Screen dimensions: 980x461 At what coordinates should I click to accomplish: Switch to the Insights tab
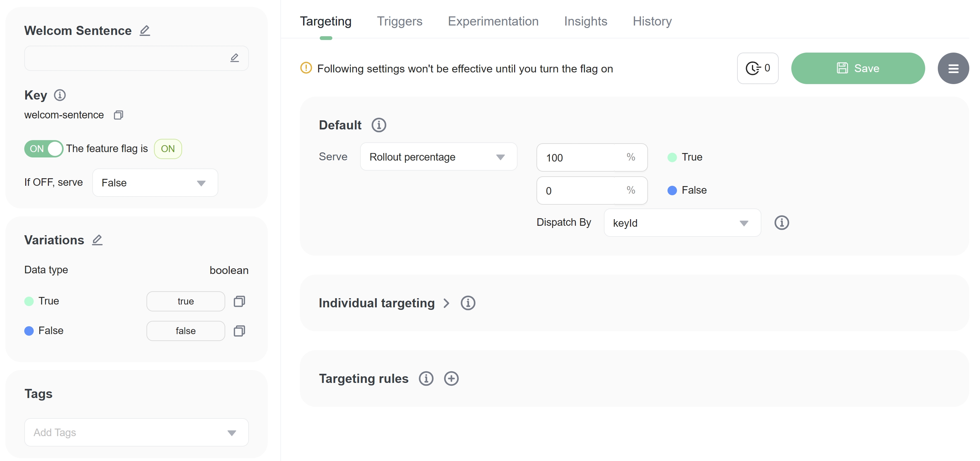pyautogui.click(x=586, y=21)
